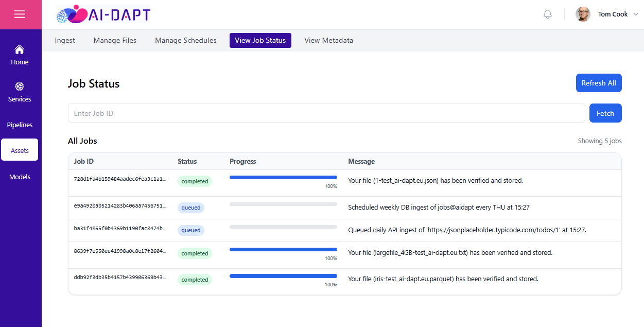
Task: Select job ID 8639f7e550ee41998a0c8e17f2604
Action: pos(120,251)
